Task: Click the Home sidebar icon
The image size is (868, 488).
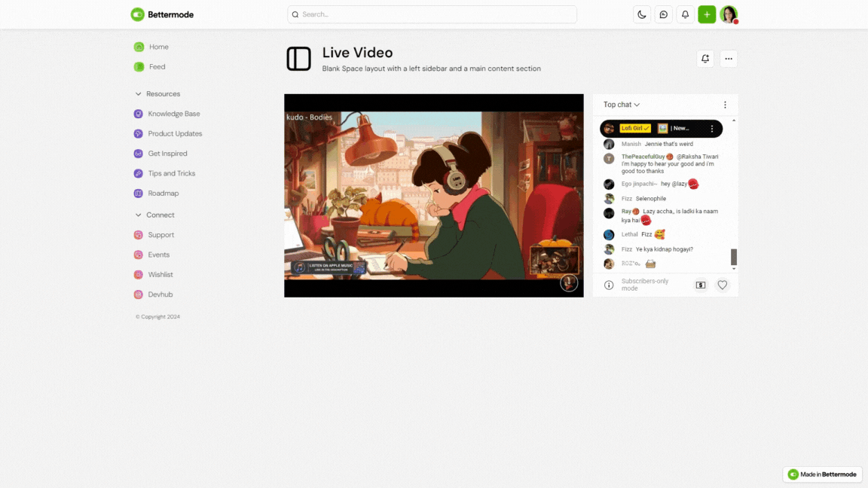Action: 139,47
